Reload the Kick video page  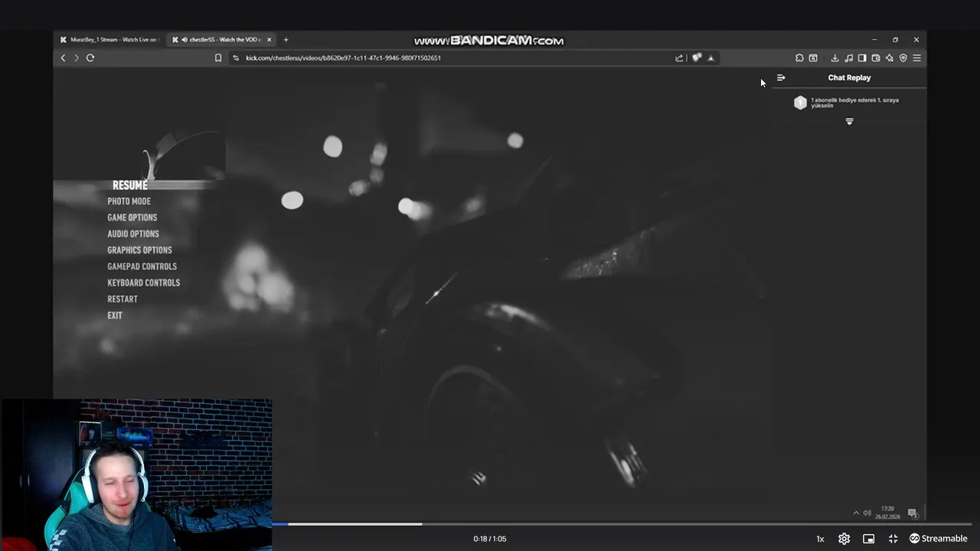pos(90,58)
